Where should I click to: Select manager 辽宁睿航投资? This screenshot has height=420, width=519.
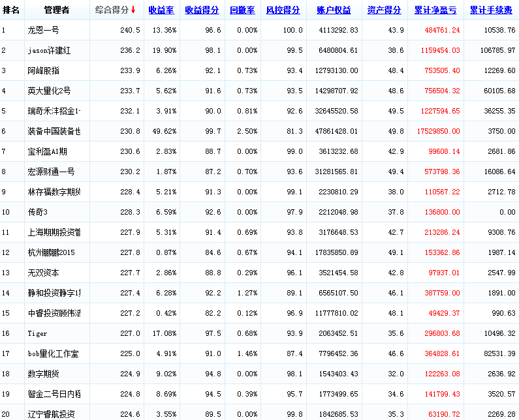[x=52, y=413]
